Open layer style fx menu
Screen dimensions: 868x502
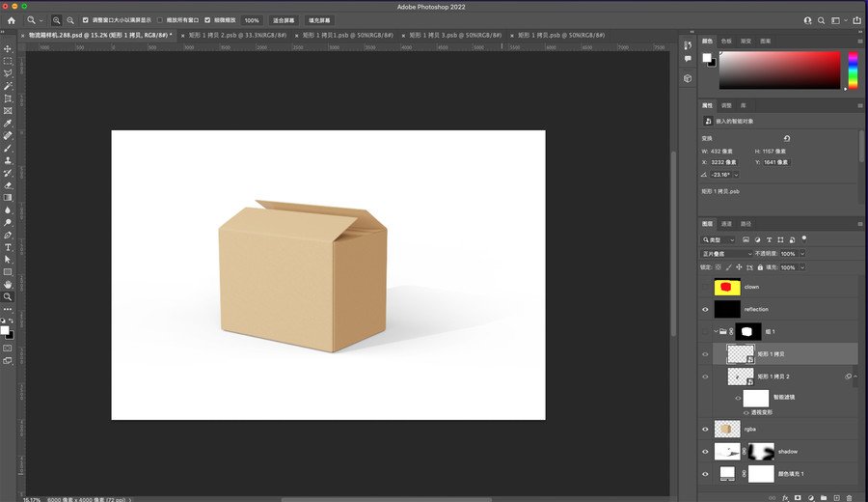click(785, 498)
